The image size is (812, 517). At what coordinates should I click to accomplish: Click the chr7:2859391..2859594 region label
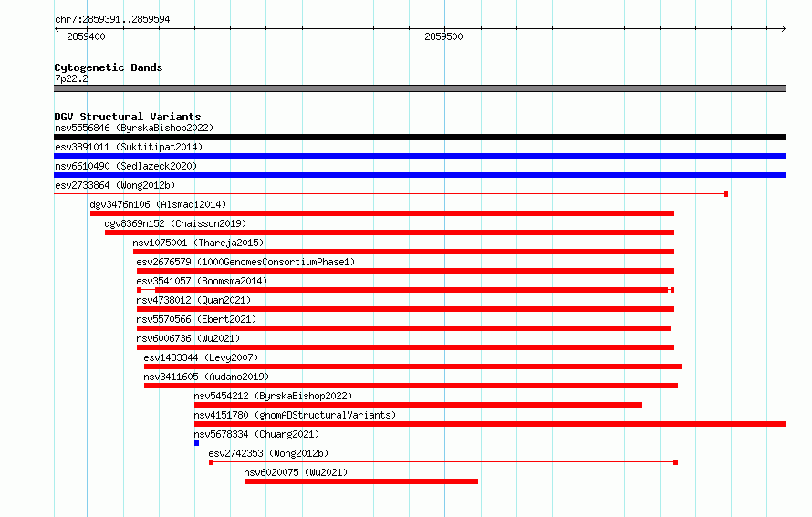(x=112, y=19)
